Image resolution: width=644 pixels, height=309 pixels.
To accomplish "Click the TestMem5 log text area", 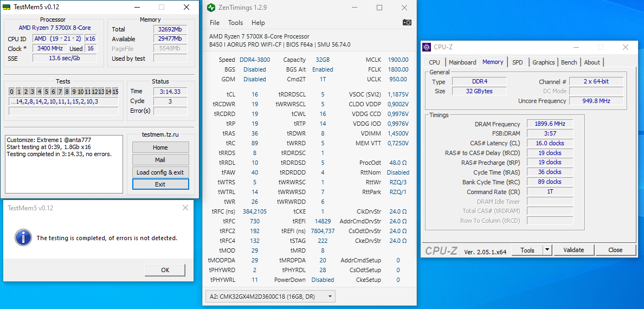I will (63, 164).
